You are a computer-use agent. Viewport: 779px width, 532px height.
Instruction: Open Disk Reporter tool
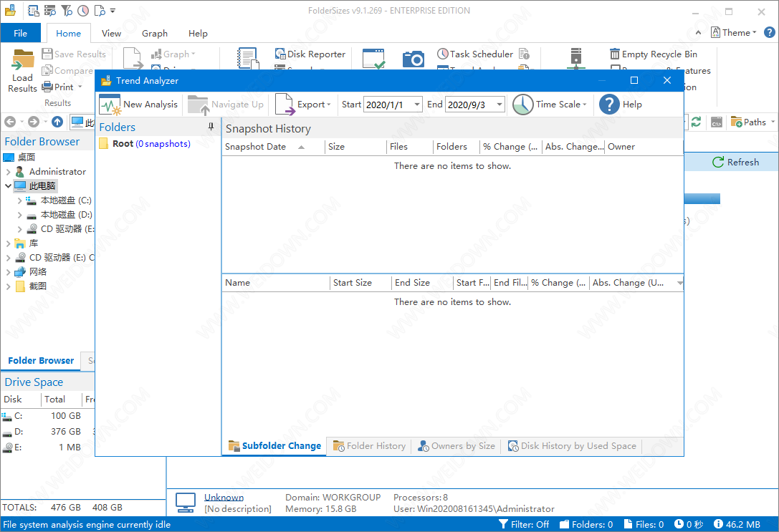(310, 54)
